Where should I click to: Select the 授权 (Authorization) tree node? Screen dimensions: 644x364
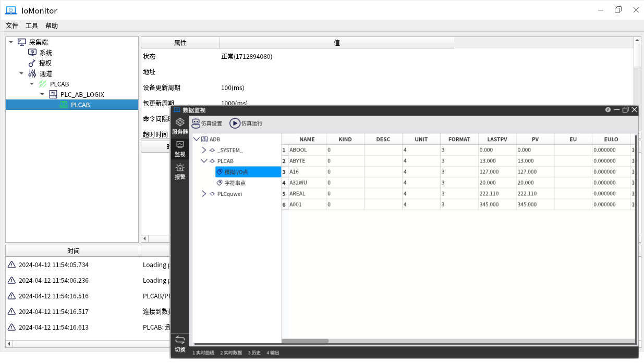click(x=45, y=63)
